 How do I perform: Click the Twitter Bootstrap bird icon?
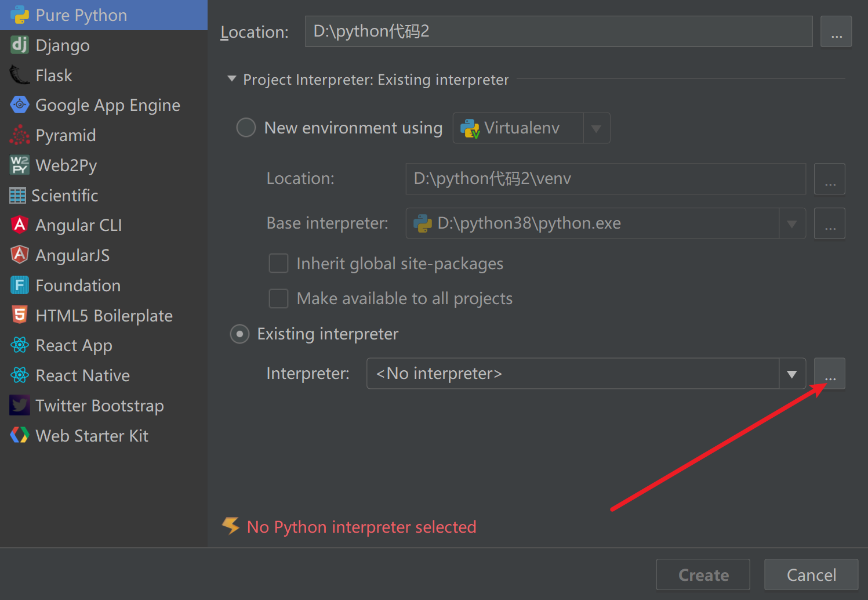20,405
